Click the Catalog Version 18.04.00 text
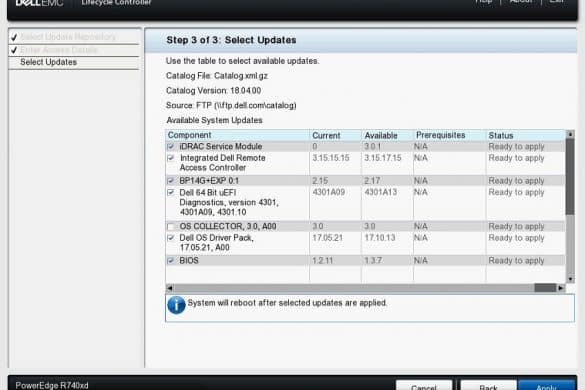This screenshot has width=585, height=390. tap(213, 91)
